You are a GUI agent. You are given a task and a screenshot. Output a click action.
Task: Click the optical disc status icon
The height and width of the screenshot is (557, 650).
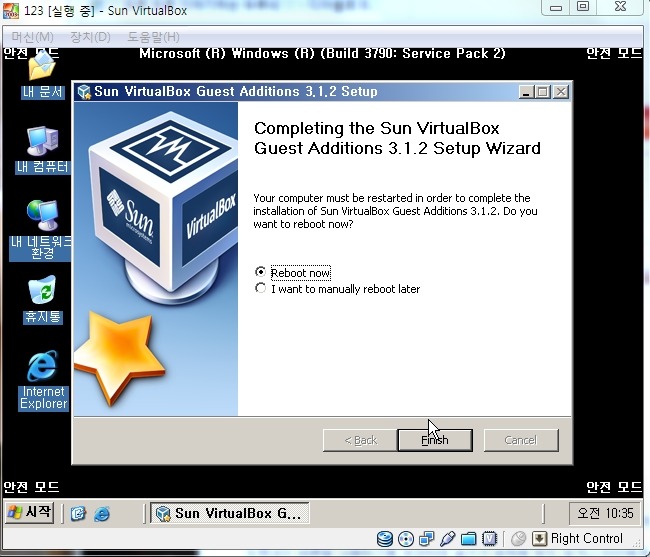(405, 539)
